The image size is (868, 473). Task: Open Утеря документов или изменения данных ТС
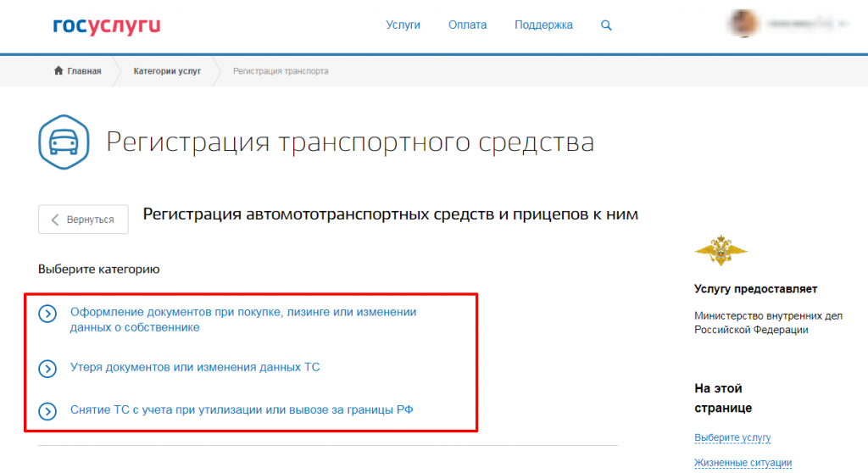tap(195, 367)
